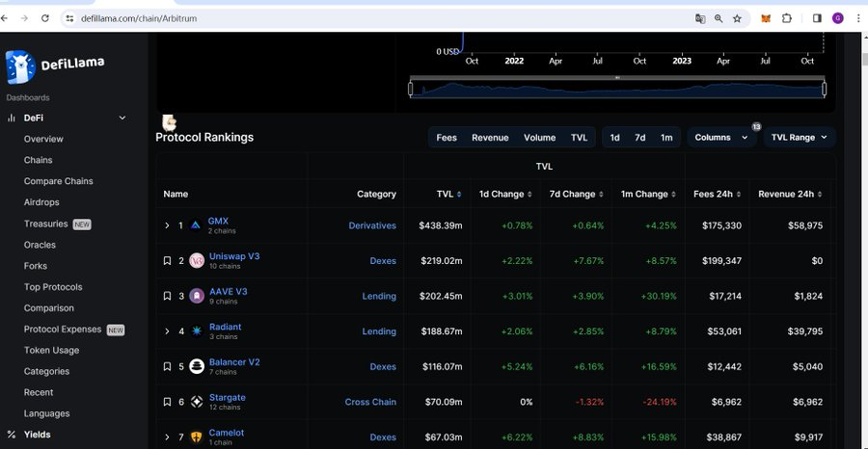Open the browser extensions puzzle icon
Image resolution: width=868 pixels, height=449 pixels.
pos(787,18)
